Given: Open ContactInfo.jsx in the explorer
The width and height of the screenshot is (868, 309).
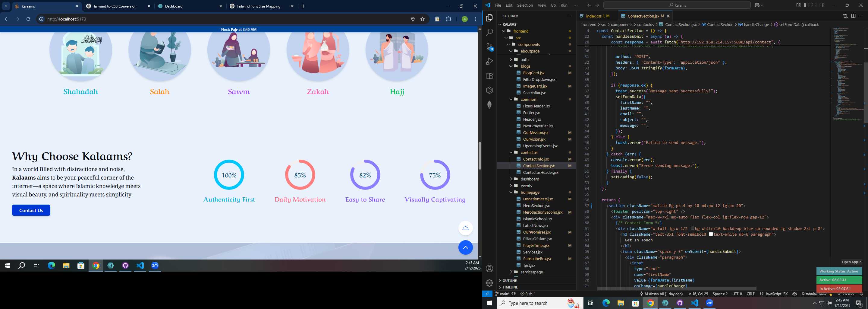Looking at the screenshot, I should pos(536,159).
